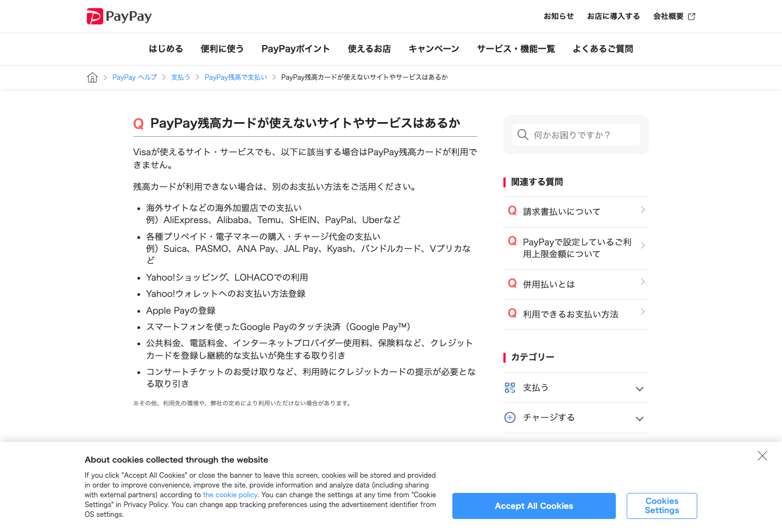Open the cookie policy link

[x=230, y=495]
